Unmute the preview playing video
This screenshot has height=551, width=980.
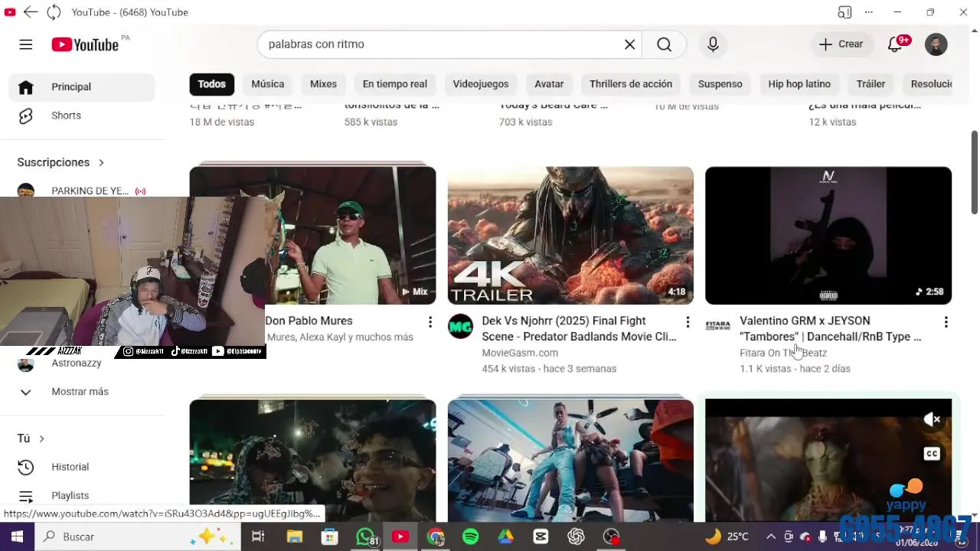coord(932,419)
